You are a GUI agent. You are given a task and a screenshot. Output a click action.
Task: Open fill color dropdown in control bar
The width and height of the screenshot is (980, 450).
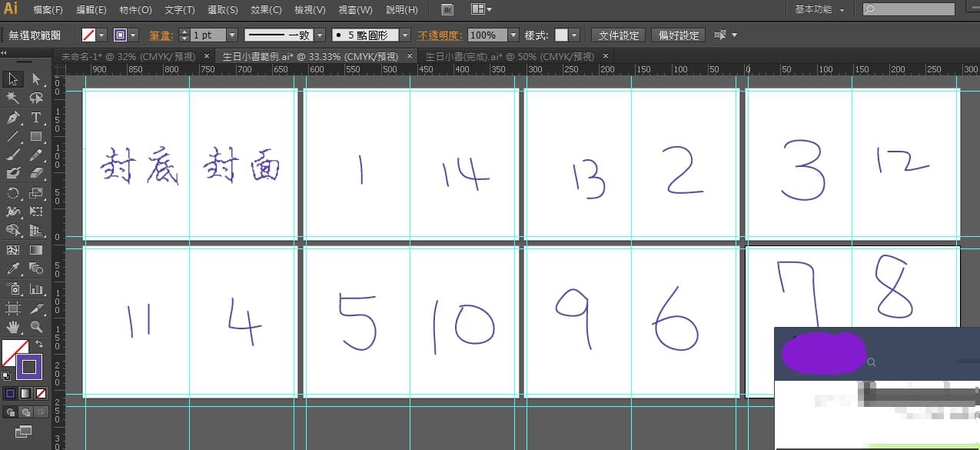[x=101, y=35]
